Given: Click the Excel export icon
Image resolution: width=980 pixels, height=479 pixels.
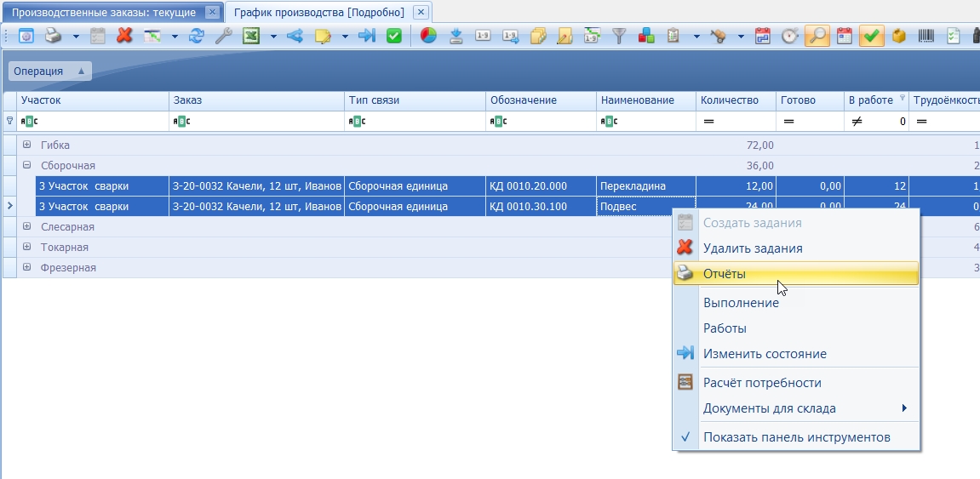Looking at the screenshot, I should coord(251,36).
